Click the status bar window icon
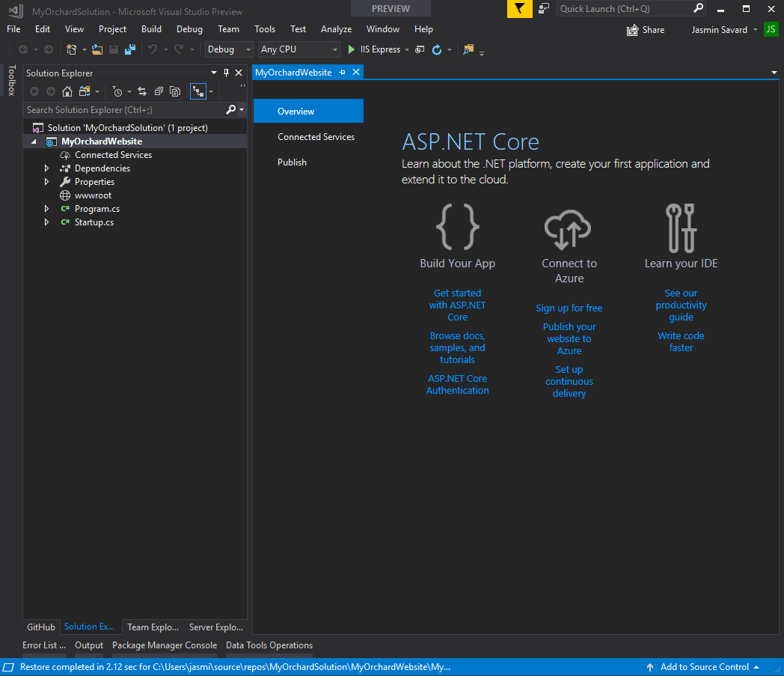Screen dimensions: 784x676 tap(8, 666)
